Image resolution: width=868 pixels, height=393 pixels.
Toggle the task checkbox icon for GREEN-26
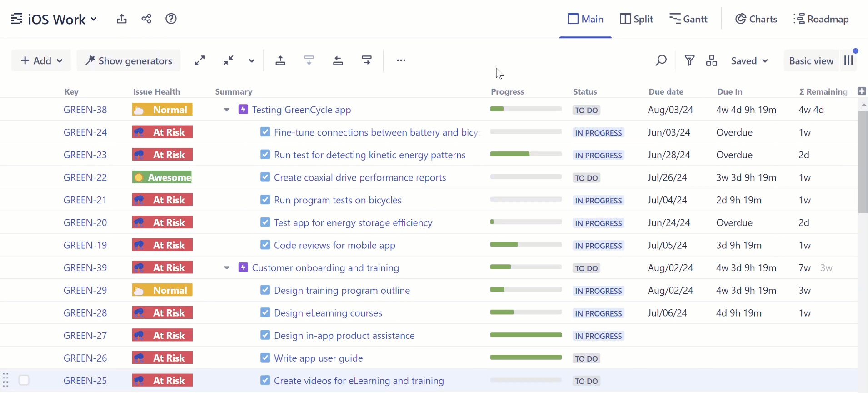(265, 358)
